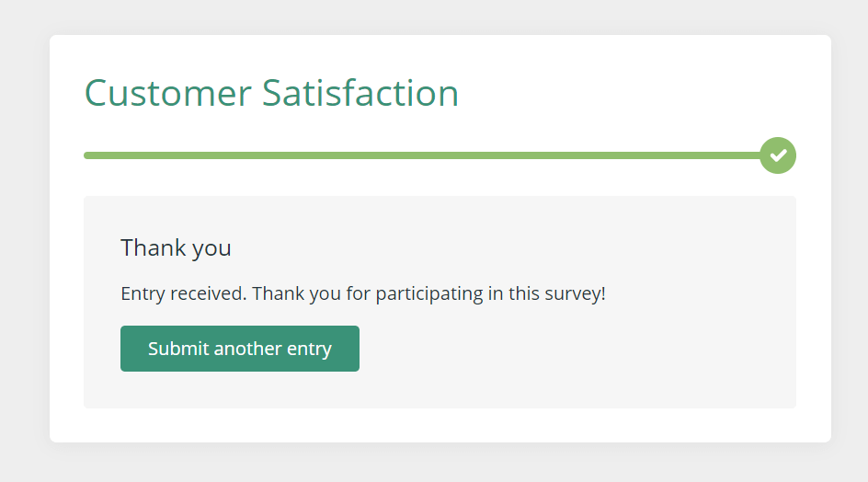Click the word "participating" in the message
Viewport: 868px width, 482px height.
429,294
